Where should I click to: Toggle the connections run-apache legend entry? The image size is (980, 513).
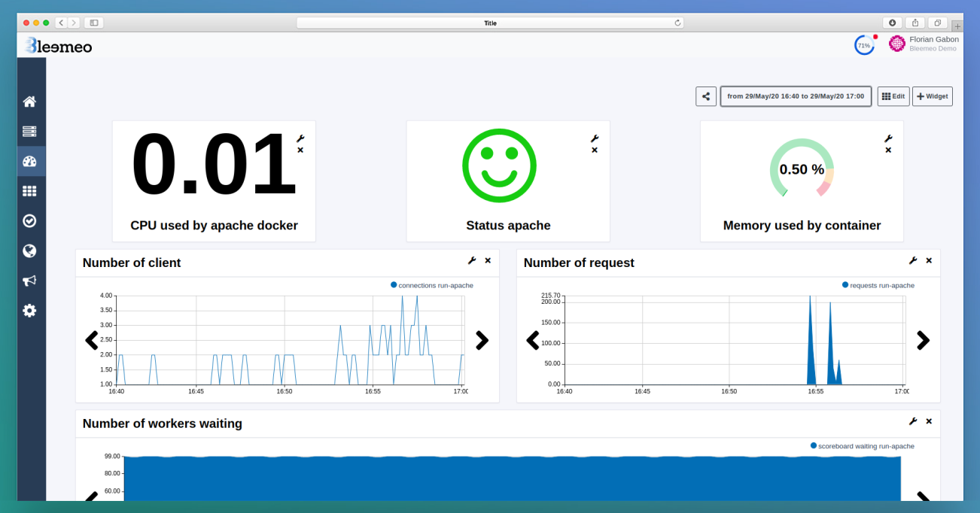(x=431, y=285)
